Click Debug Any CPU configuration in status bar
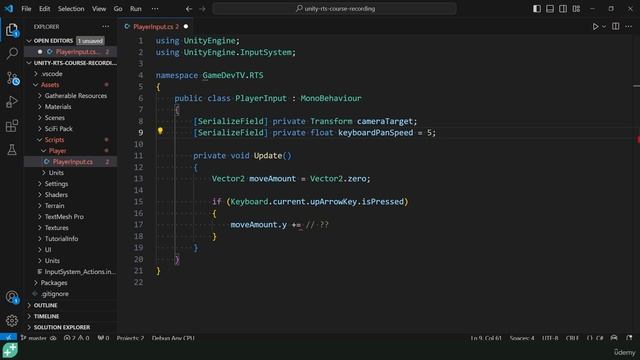The height and width of the screenshot is (360, 640). pyautogui.click(x=173, y=338)
